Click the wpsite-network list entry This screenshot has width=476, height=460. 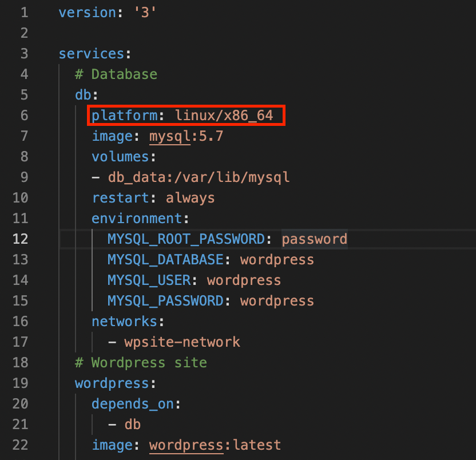tap(182, 342)
